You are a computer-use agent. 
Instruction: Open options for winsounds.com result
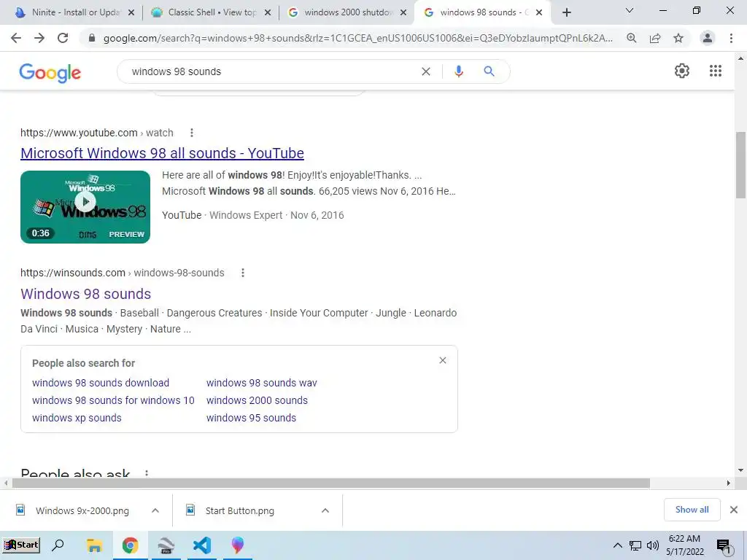click(243, 273)
